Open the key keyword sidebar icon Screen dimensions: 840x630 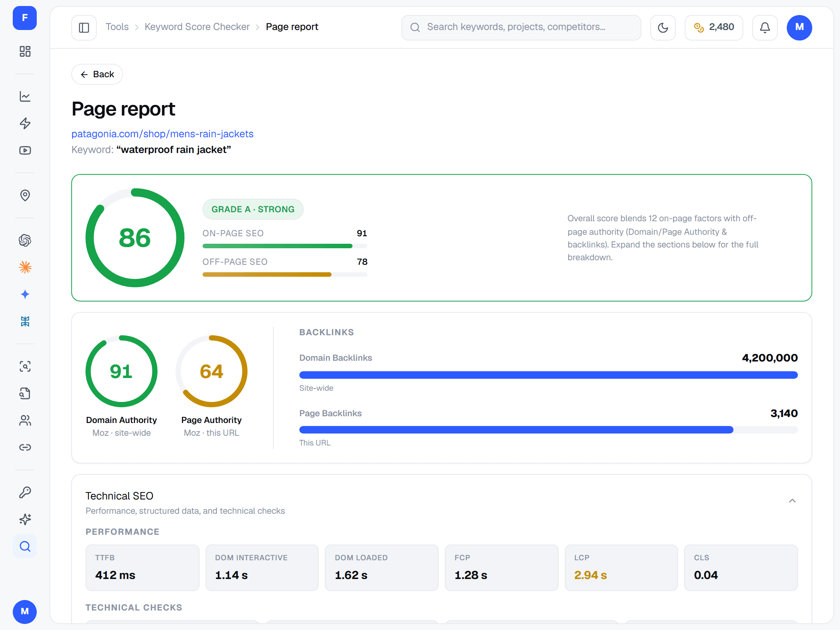pyautogui.click(x=25, y=492)
